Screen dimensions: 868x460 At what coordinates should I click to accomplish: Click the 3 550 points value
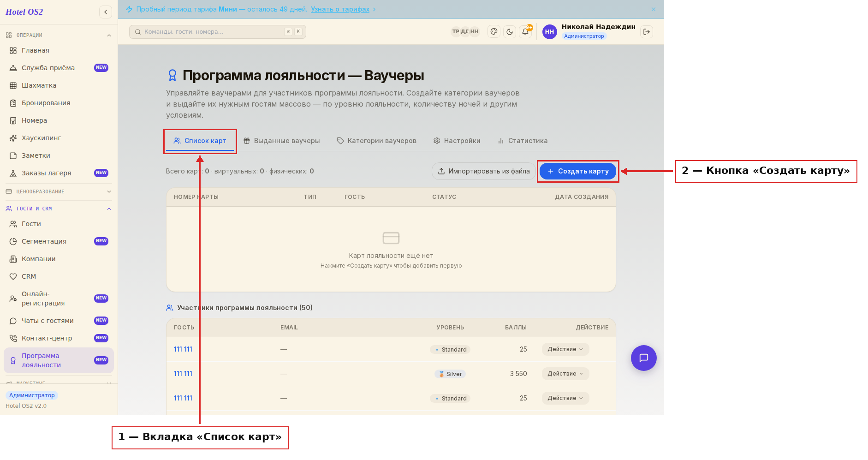518,374
